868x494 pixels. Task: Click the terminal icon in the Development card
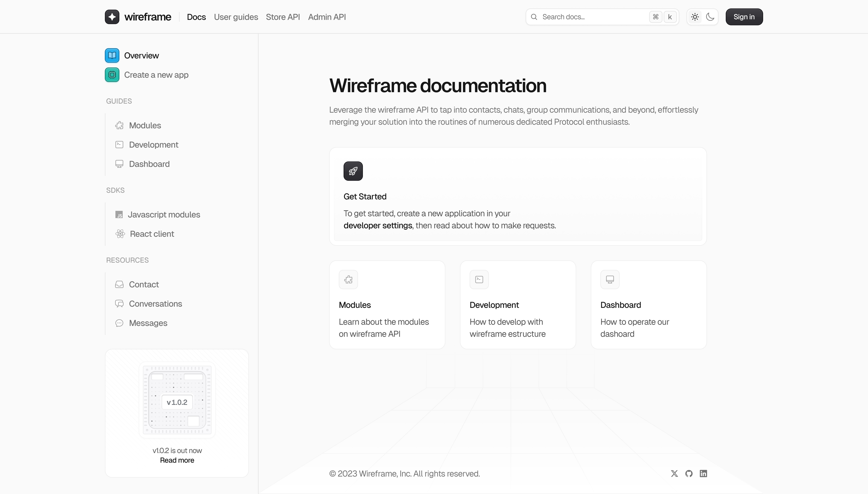(x=479, y=280)
